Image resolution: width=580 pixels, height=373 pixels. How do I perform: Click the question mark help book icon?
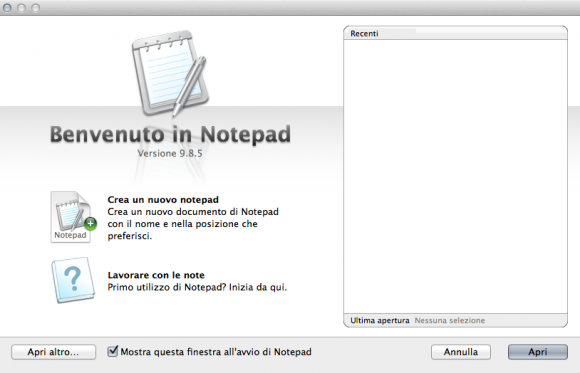click(x=73, y=280)
